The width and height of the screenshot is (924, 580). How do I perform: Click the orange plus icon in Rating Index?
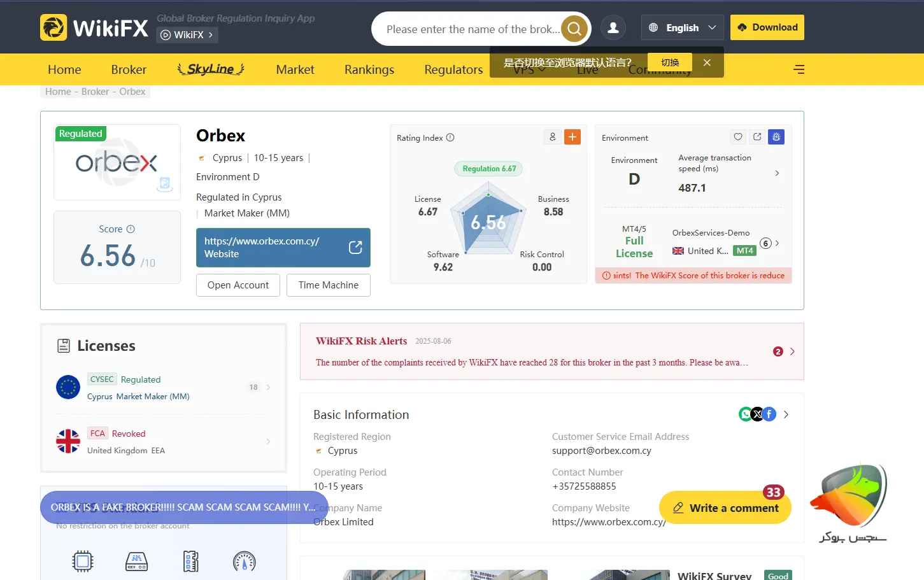click(x=572, y=137)
